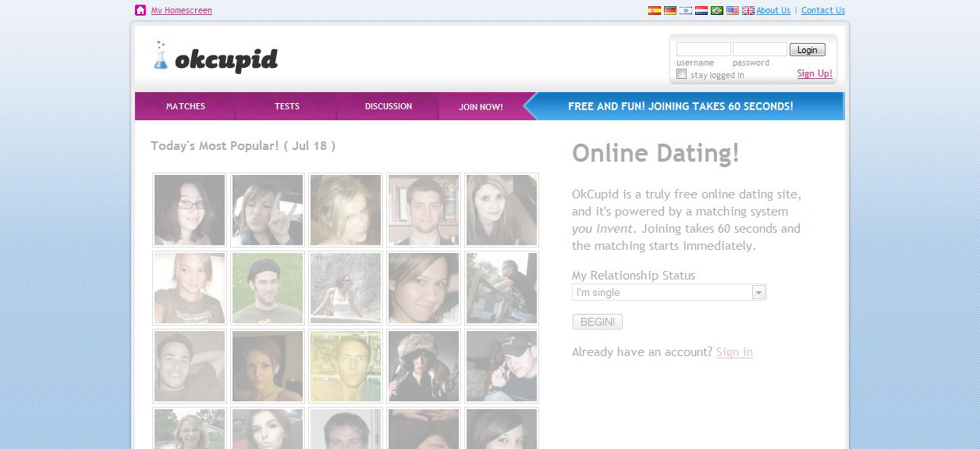Viewport: 980px width, 449px height.
Task: Open yellow-tinted photo of shirtless man
Action: coord(346,366)
